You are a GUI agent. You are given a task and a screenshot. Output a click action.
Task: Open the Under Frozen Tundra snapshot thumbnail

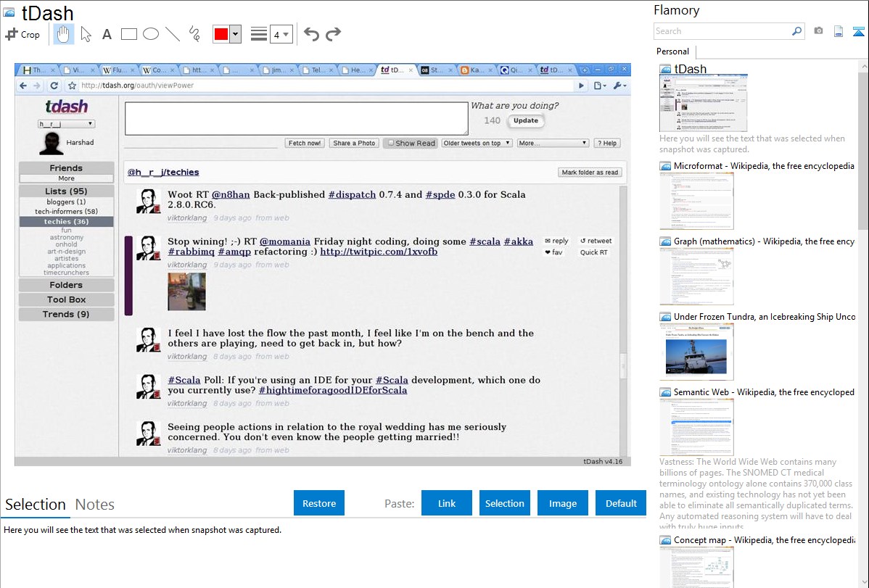[x=696, y=352]
